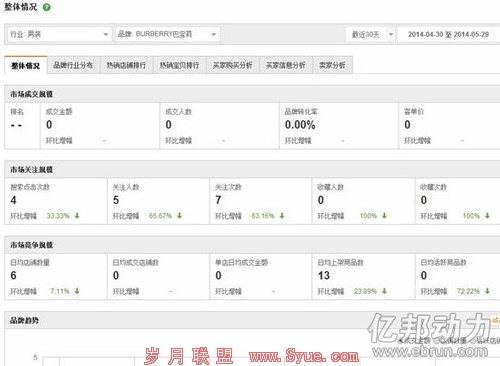Click the down arrow in the 收藏人数 100% row
The height and width of the screenshot is (366, 500).
[384, 216]
